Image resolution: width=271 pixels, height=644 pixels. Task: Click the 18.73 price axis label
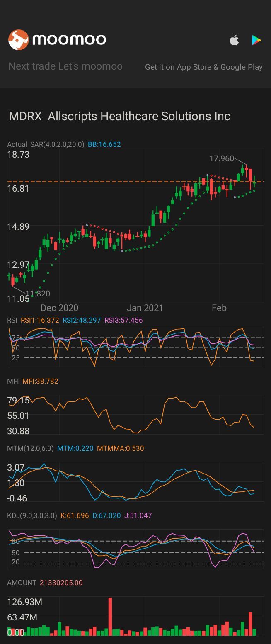(x=18, y=154)
